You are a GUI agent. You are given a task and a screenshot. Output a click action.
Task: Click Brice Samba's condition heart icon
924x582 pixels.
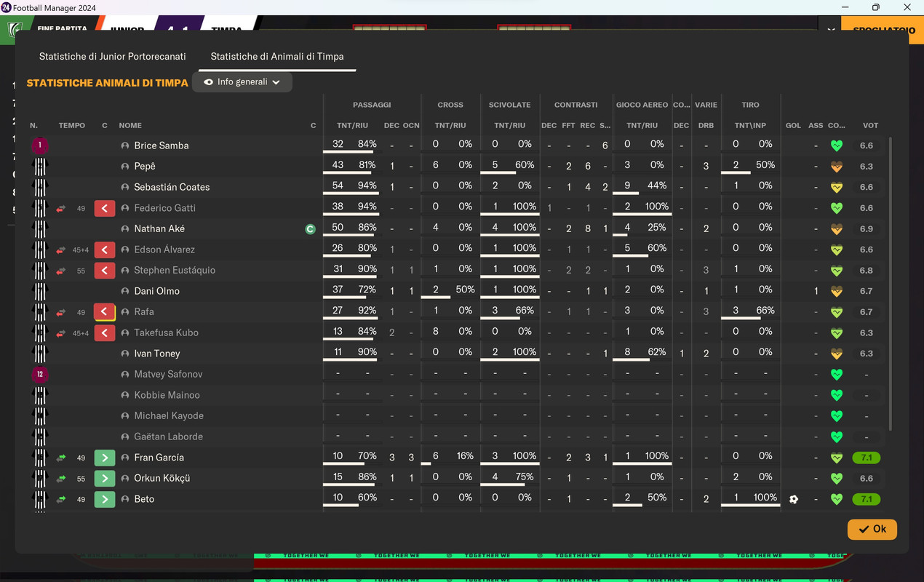click(837, 145)
